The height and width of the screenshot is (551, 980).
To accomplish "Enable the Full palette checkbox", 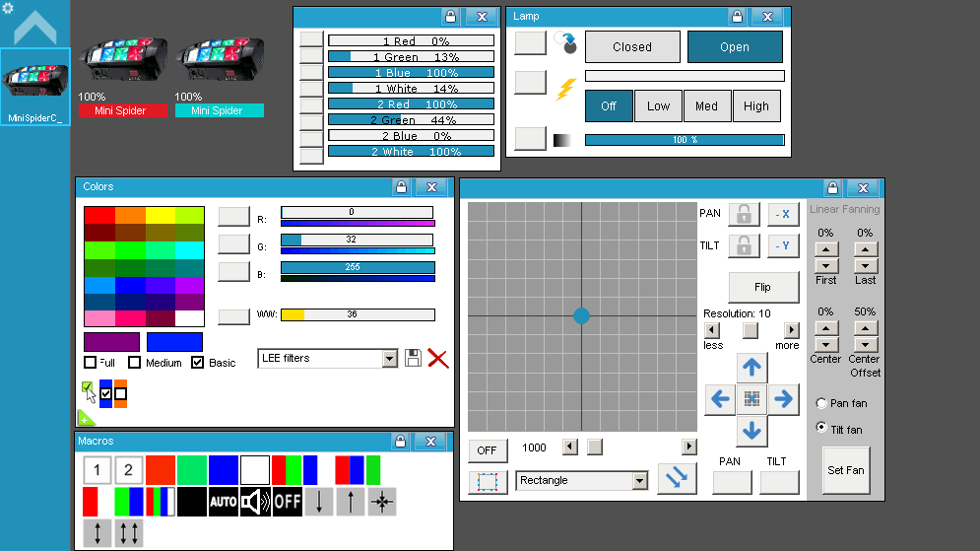I will tap(90, 362).
